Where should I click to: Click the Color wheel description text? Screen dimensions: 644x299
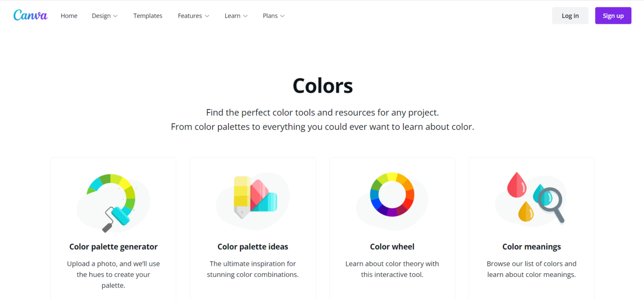pyautogui.click(x=392, y=269)
